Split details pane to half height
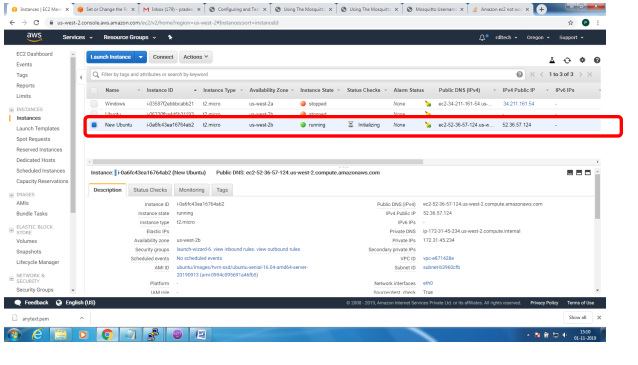Viewport: 638px width, 365px height. [x=579, y=173]
